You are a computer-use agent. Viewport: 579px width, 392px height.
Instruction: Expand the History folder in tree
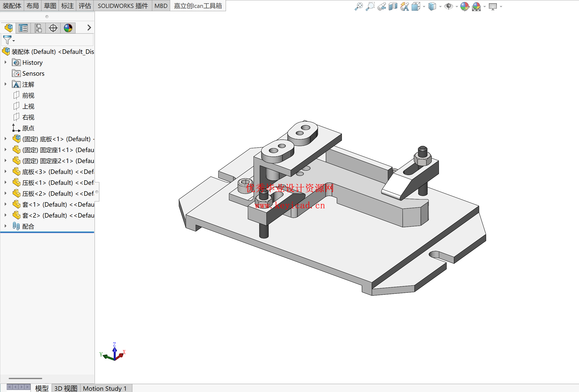(5, 62)
